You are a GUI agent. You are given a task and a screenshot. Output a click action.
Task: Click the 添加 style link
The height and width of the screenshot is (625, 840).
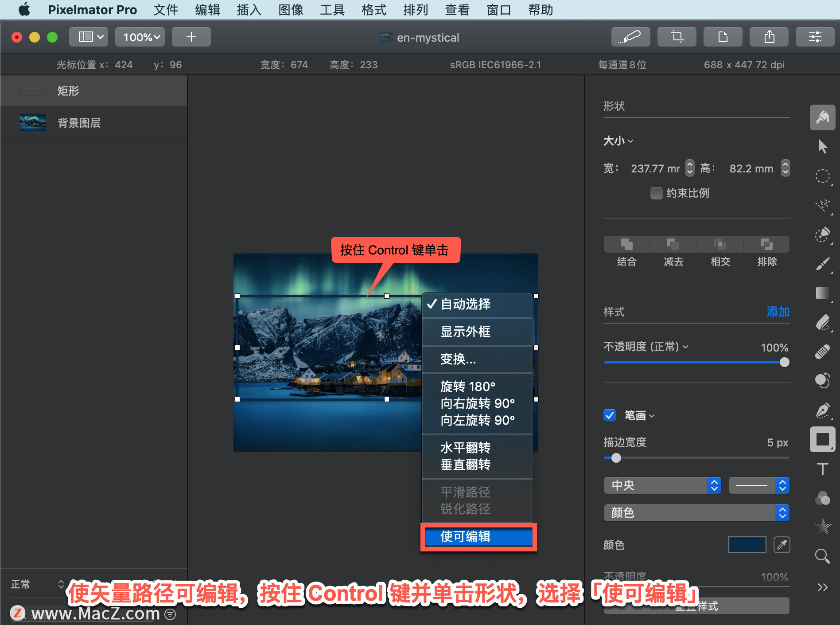tap(778, 312)
